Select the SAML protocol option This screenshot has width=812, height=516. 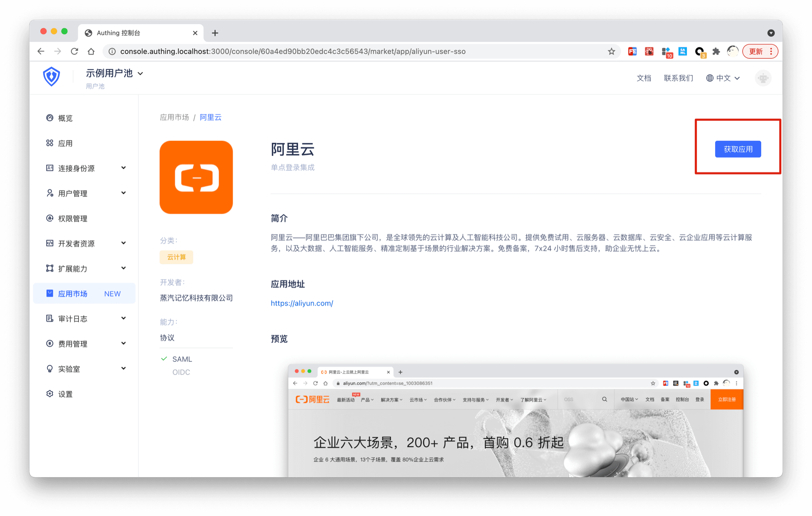[x=182, y=359]
